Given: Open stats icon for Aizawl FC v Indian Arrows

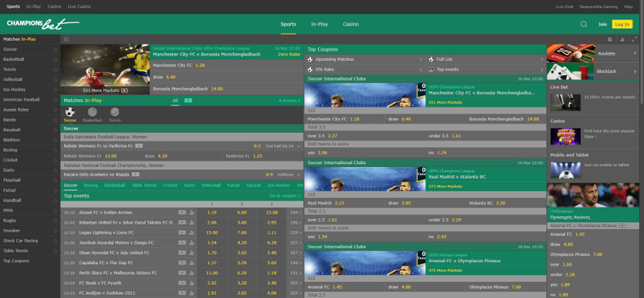Looking at the screenshot, I should [191, 212].
